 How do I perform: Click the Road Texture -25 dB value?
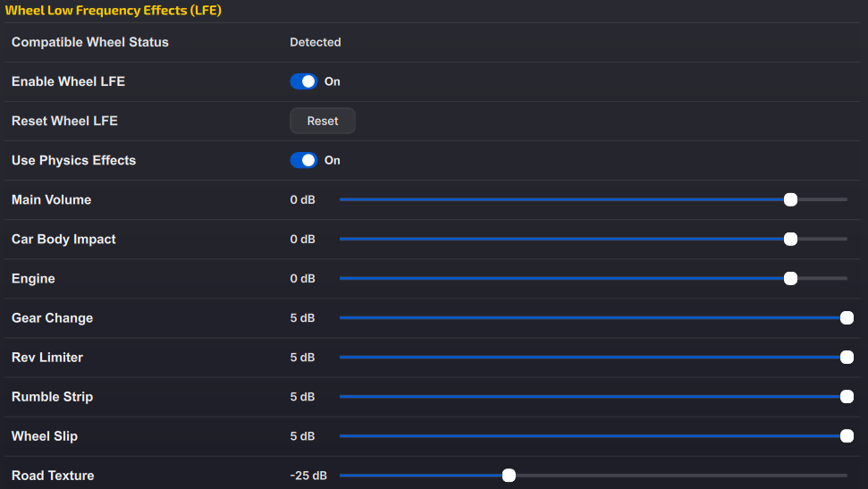[x=308, y=476]
